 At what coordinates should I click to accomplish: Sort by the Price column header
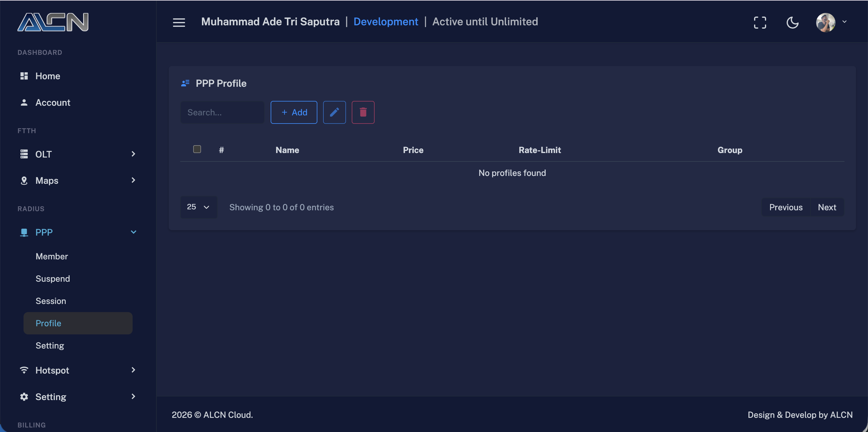[413, 150]
